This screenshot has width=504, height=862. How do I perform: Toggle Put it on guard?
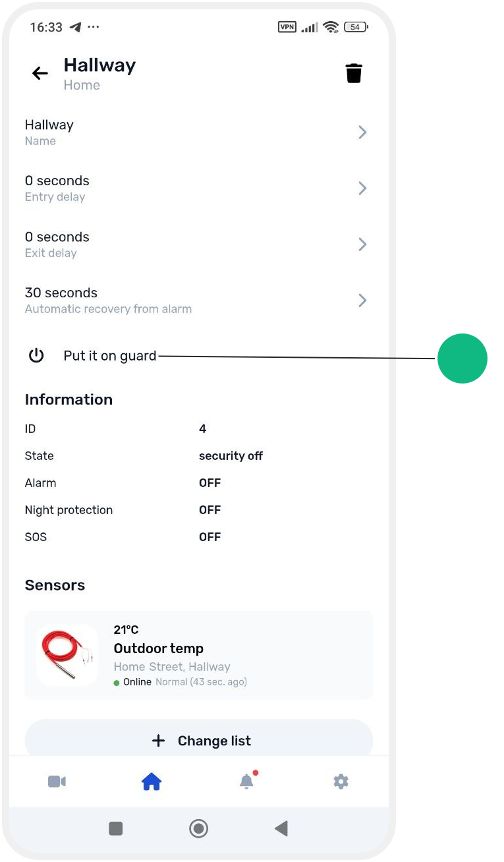point(110,356)
